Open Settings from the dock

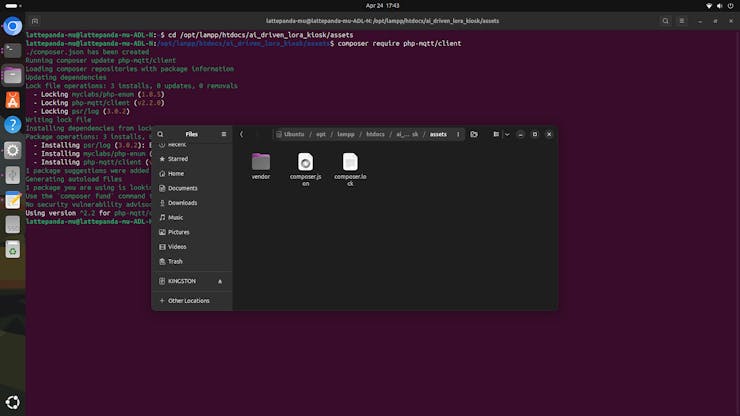(13, 150)
